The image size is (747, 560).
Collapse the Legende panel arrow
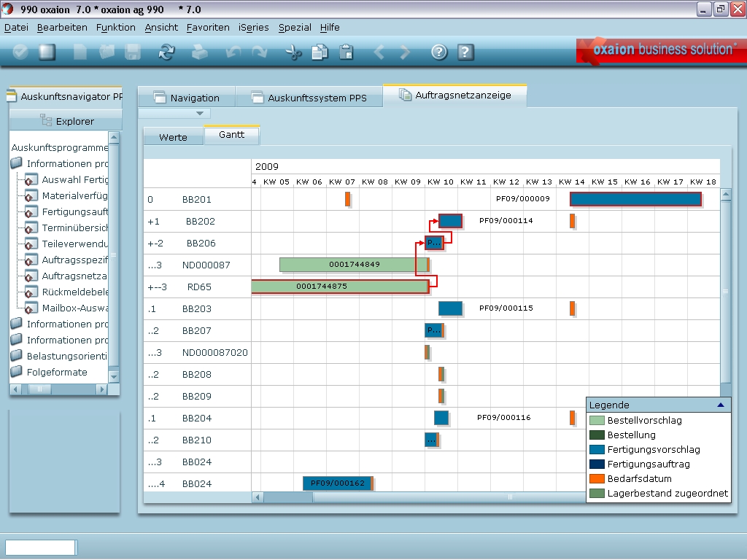(x=721, y=405)
